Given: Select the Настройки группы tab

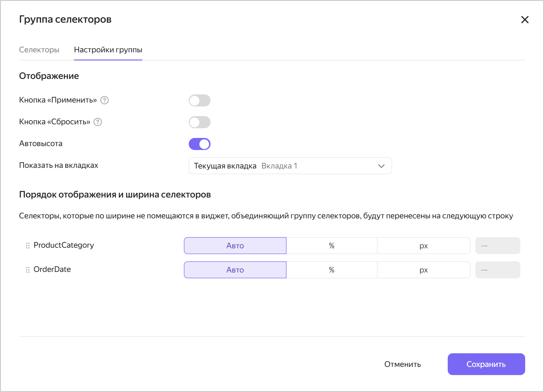Looking at the screenshot, I should (108, 50).
